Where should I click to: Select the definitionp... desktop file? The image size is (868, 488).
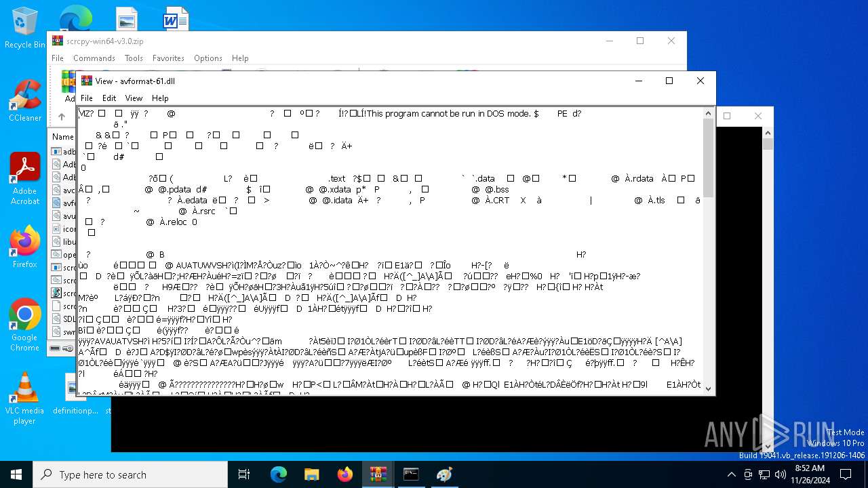pos(75,395)
